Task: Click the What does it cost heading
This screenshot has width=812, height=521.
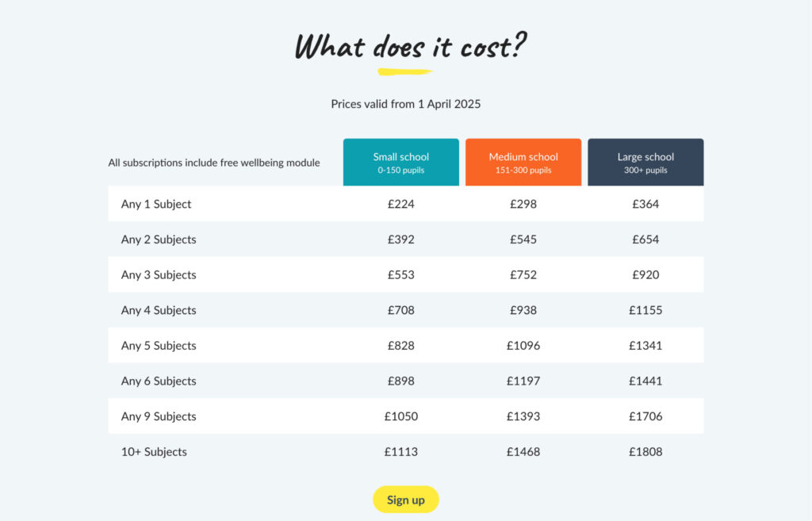Action: (x=410, y=45)
